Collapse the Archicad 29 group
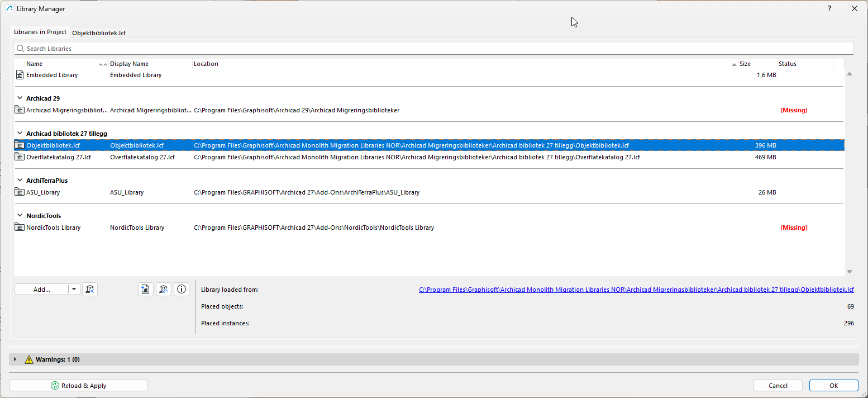The image size is (868, 398). click(20, 98)
